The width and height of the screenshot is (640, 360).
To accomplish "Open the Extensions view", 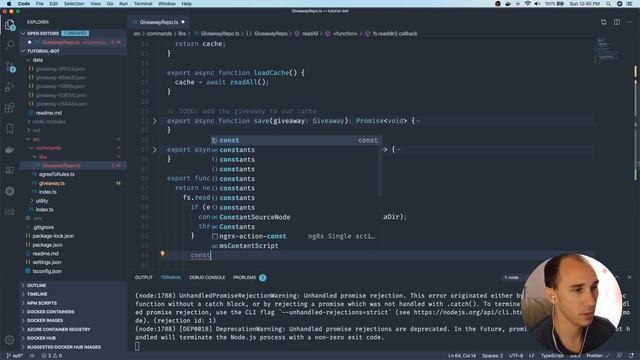I will [x=10, y=108].
